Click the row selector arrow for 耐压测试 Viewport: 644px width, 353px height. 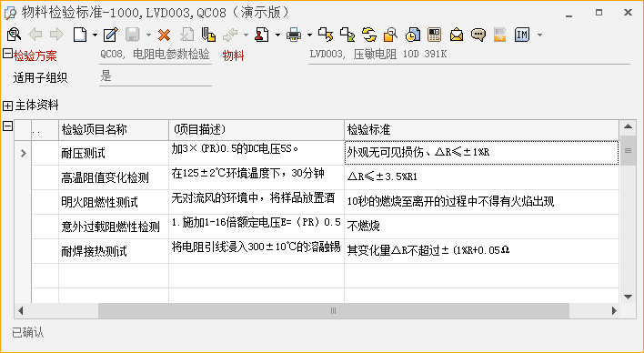23,153
